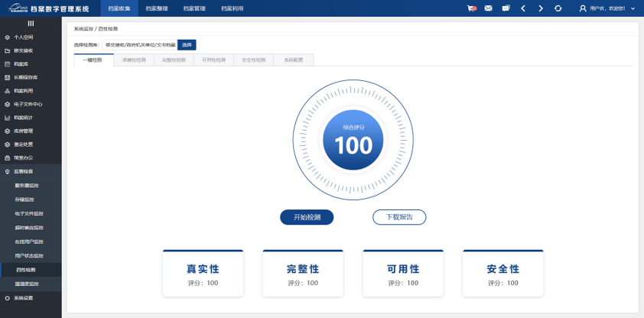
Task: Open 电子文件监控 in sidebar
Action: [31, 214]
